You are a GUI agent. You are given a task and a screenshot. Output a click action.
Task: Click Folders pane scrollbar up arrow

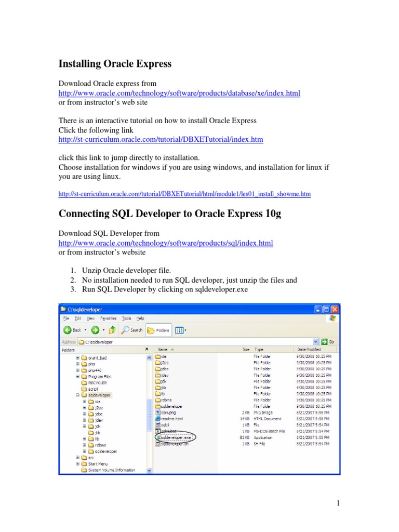coord(149,357)
